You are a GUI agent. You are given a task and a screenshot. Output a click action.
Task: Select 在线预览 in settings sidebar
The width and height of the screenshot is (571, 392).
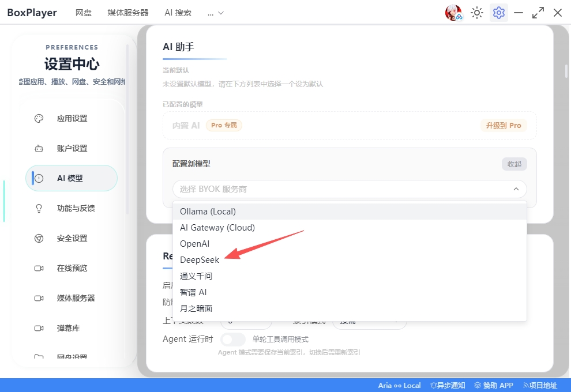(x=72, y=268)
